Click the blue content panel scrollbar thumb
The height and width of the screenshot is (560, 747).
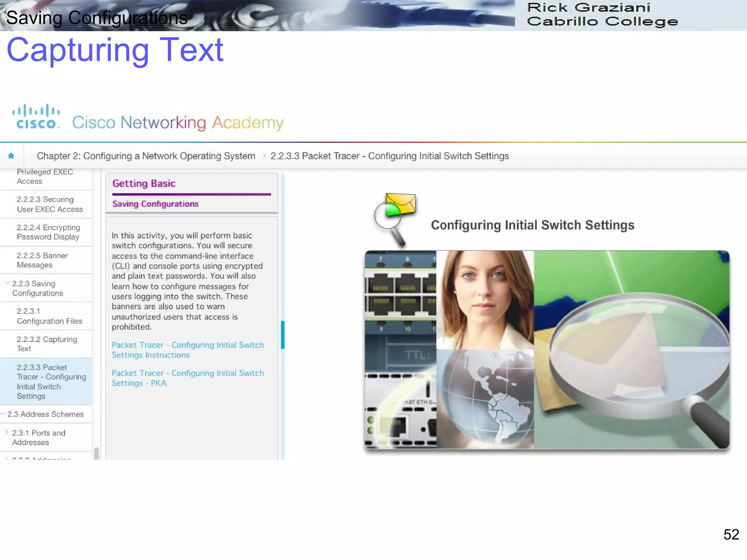pos(283,335)
